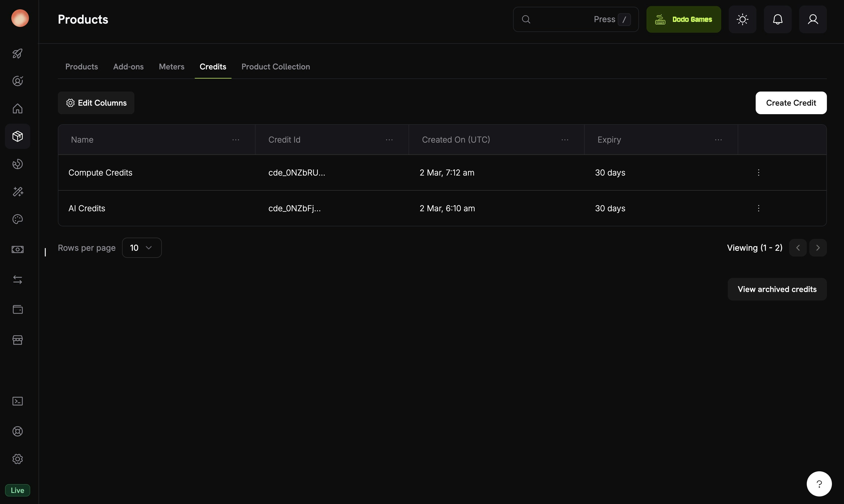Switch to the Meters tab

(171, 67)
